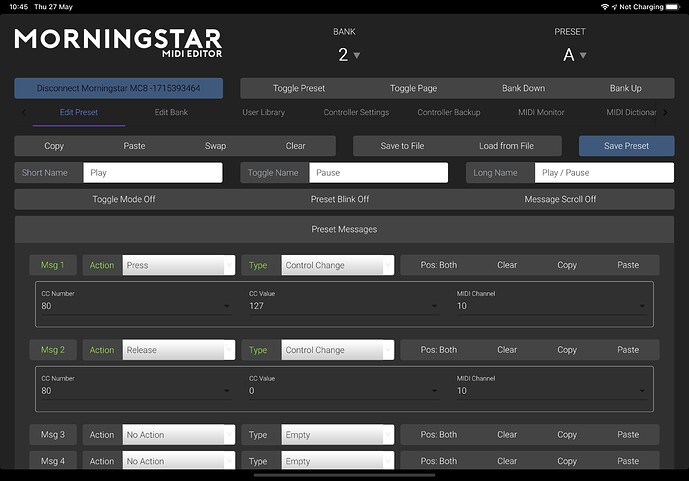Screen dimensions: 689x481
Task: Tap the battery status icon
Action: click(x=673, y=7)
